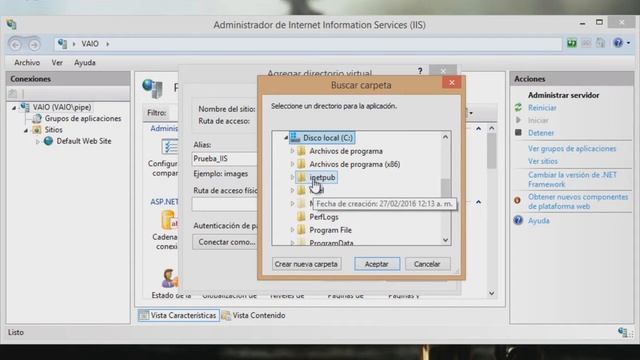
Task: Collapse the Disco local (C:) tree node
Action: (286, 138)
